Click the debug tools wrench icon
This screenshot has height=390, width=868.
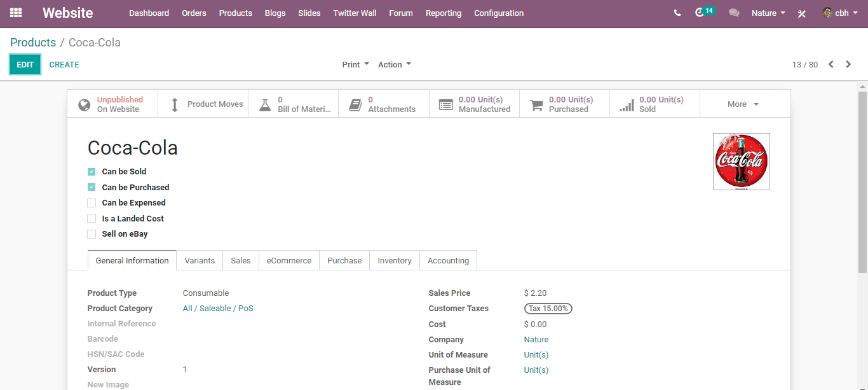[802, 13]
